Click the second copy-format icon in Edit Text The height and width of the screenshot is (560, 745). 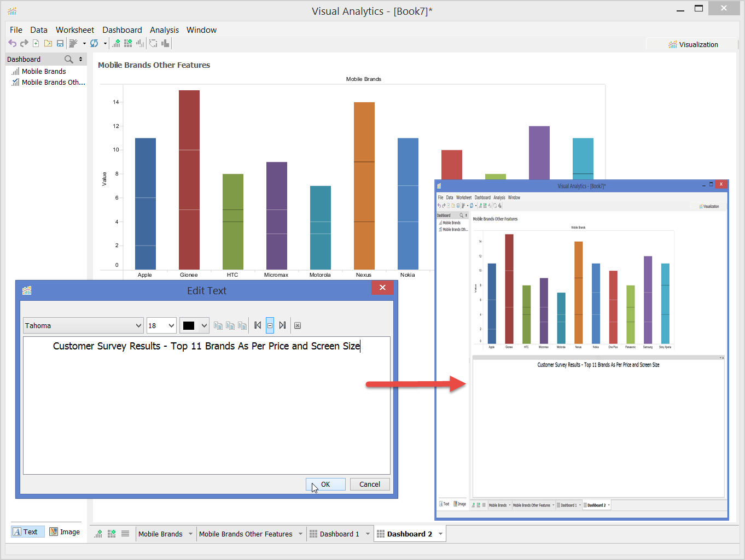pyautogui.click(x=230, y=325)
